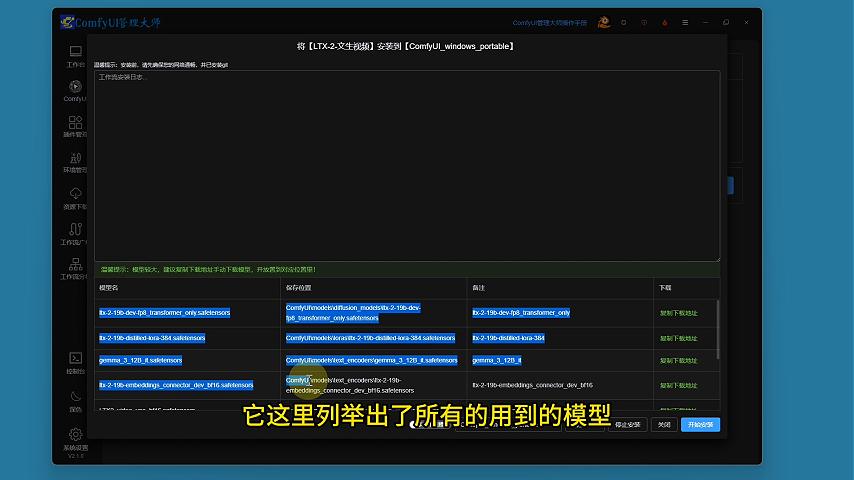Viewport: 854px width, 480px height.
Task: Click remark cell ltx-2-19b-distilled-lora-384
Action: [x=508, y=338]
